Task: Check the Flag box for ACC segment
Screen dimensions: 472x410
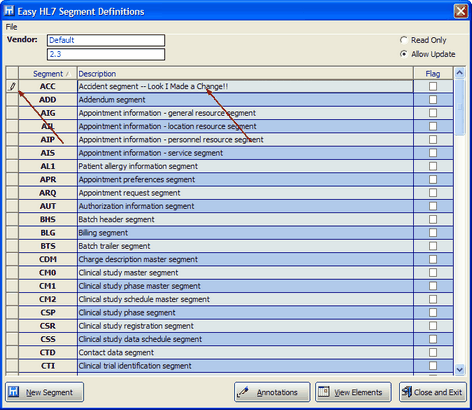Action: pyautogui.click(x=433, y=86)
